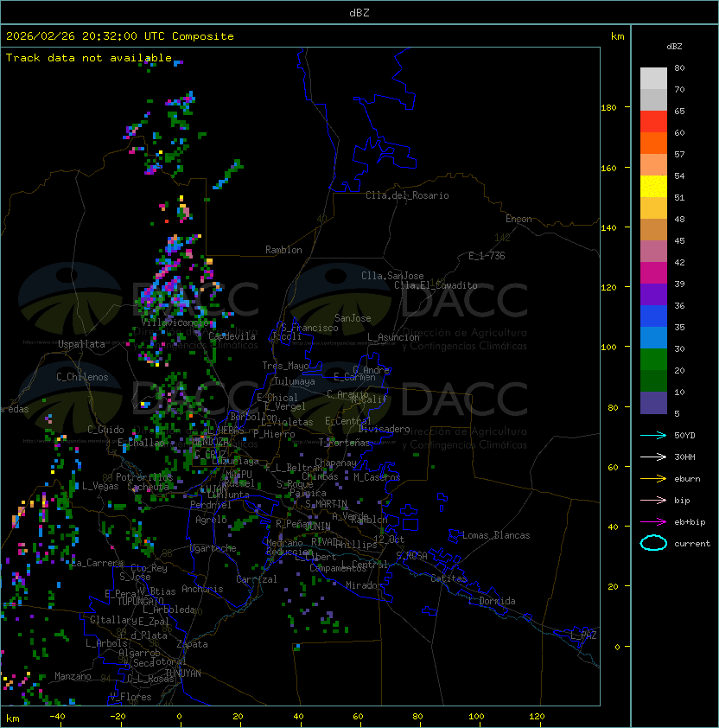The height and width of the screenshot is (728, 719).
Task: Click the Lomas_Blancas location label
Action: pyautogui.click(x=496, y=535)
